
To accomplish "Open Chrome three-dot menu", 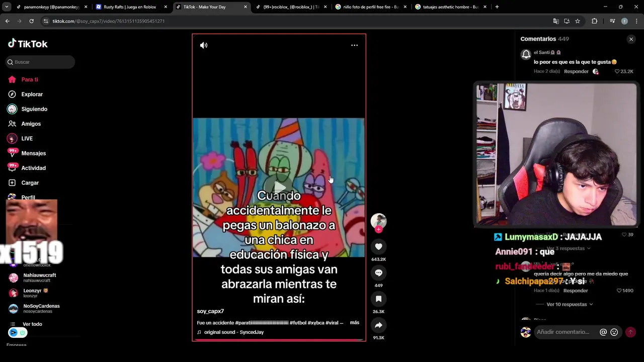I will tap(637, 21).
